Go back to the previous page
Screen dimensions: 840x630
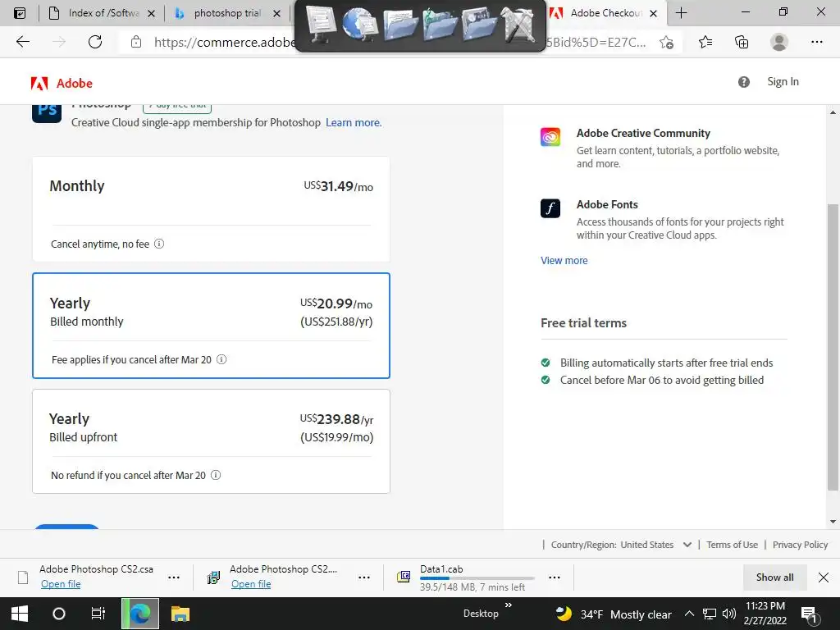[22, 42]
